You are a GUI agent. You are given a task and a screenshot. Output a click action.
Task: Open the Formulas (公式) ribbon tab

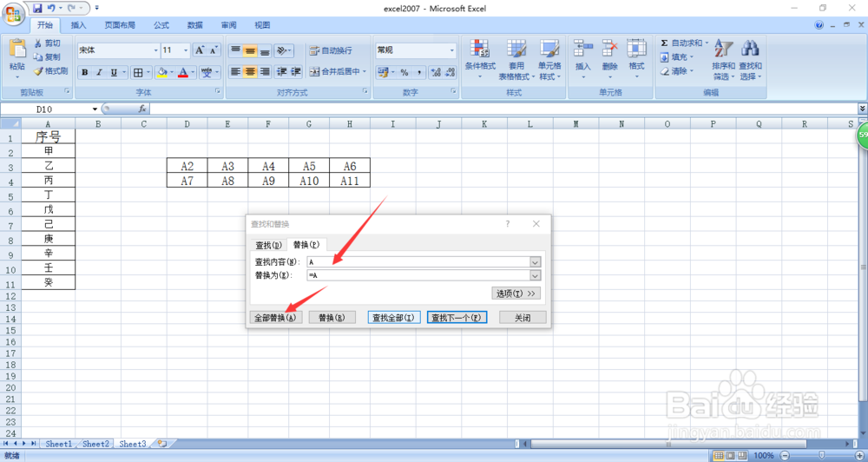pos(161,25)
